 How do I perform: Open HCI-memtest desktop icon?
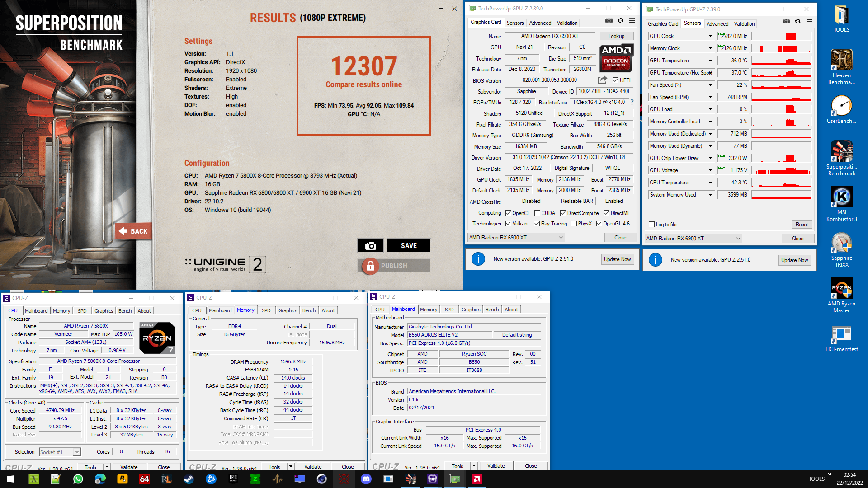[x=841, y=339]
